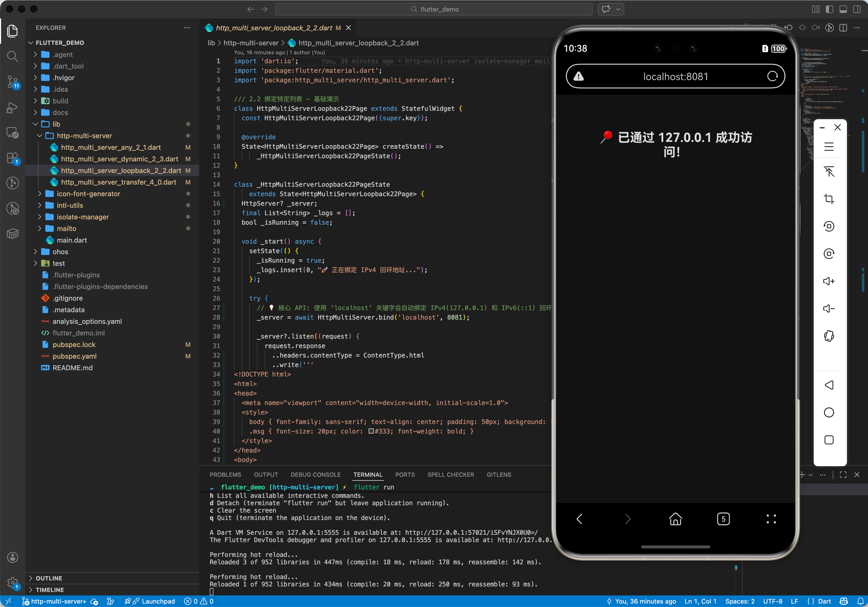868x607 pixels.
Task: Reload the localhost:8081 page
Action: [772, 76]
